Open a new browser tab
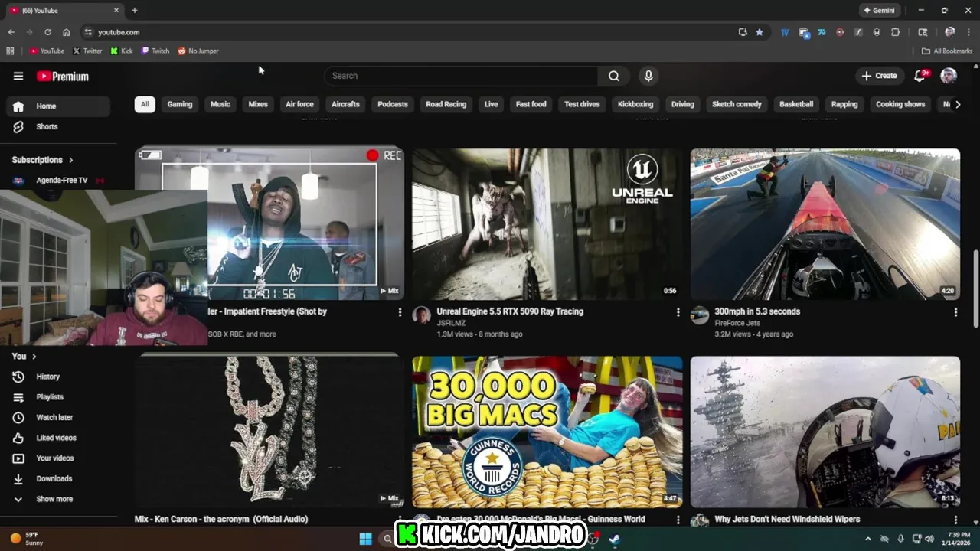Image resolution: width=980 pixels, height=551 pixels. [134, 11]
